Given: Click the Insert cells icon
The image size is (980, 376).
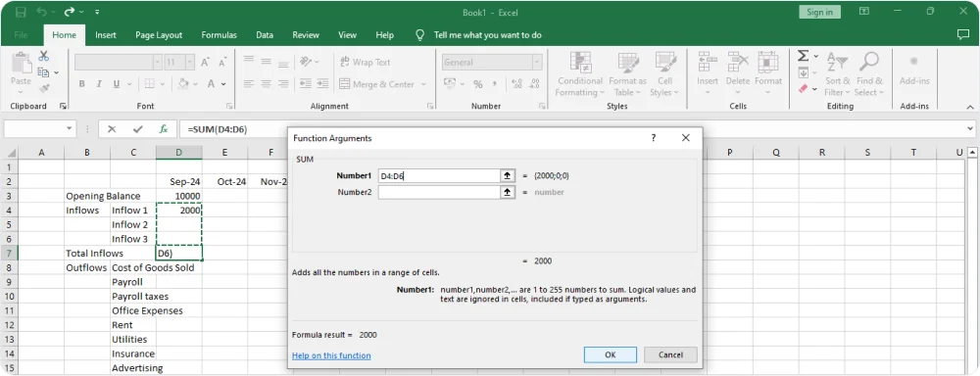Looking at the screenshot, I should [x=708, y=62].
